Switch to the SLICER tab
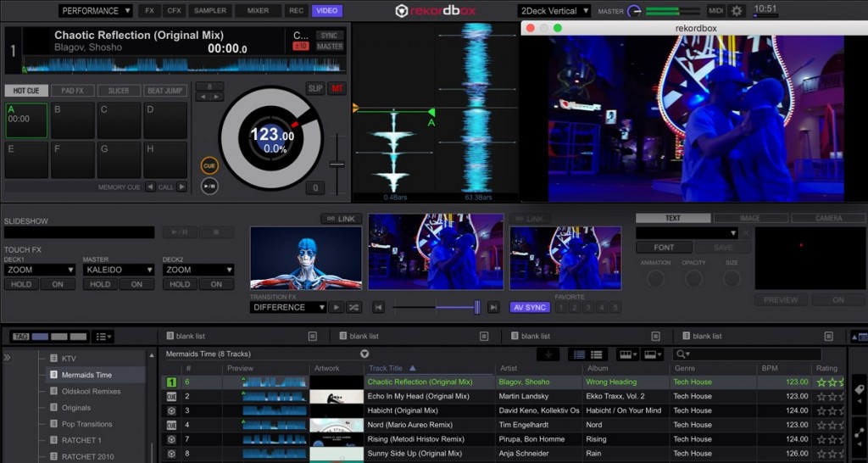Viewport: 868px width, 463px height. coord(119,90)
